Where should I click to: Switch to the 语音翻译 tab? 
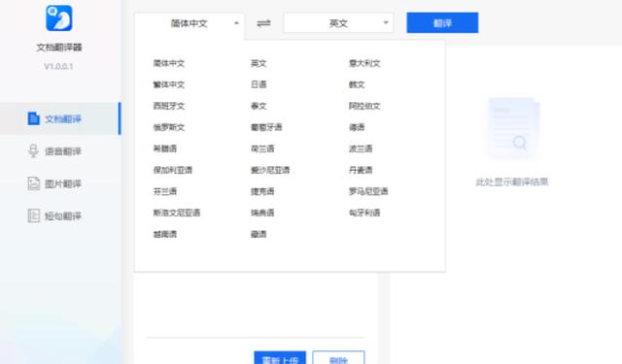tap(60, 150)
